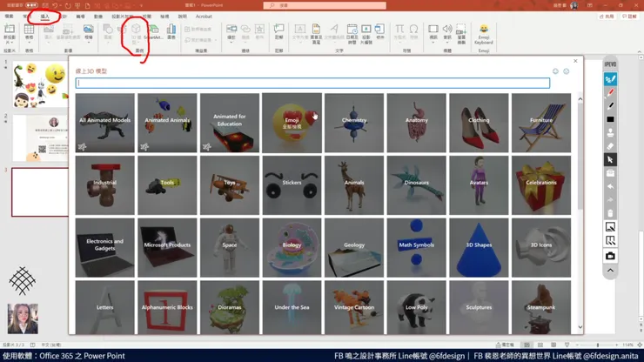Screen dimensions: 644x362
Task: Click the SmartArt ribbon button
Action: pyautogui.click(x=154, y=32)
